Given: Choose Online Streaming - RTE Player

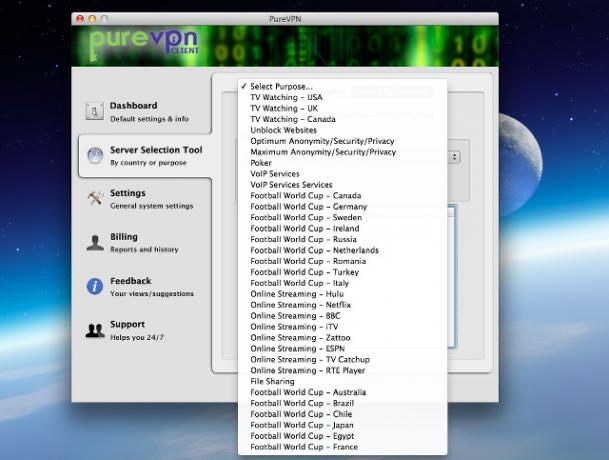Looking at the screenshot, I should pyautogui.click(x=343, y=370).
